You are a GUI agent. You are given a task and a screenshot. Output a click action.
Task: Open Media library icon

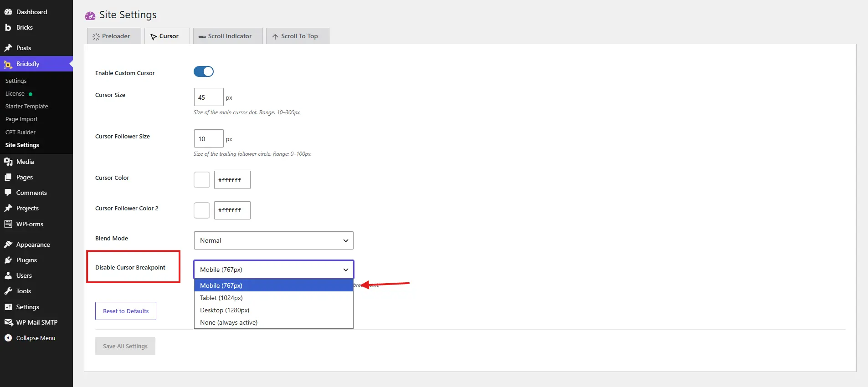pyautogui.click(x=8, y=162)
